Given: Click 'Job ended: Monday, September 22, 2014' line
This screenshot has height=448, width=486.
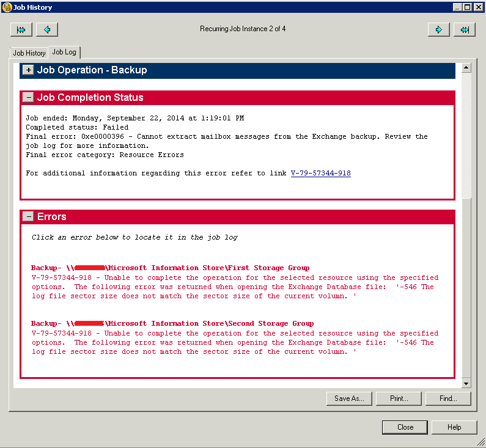Looking at the screenshot, I should [135, 118].
